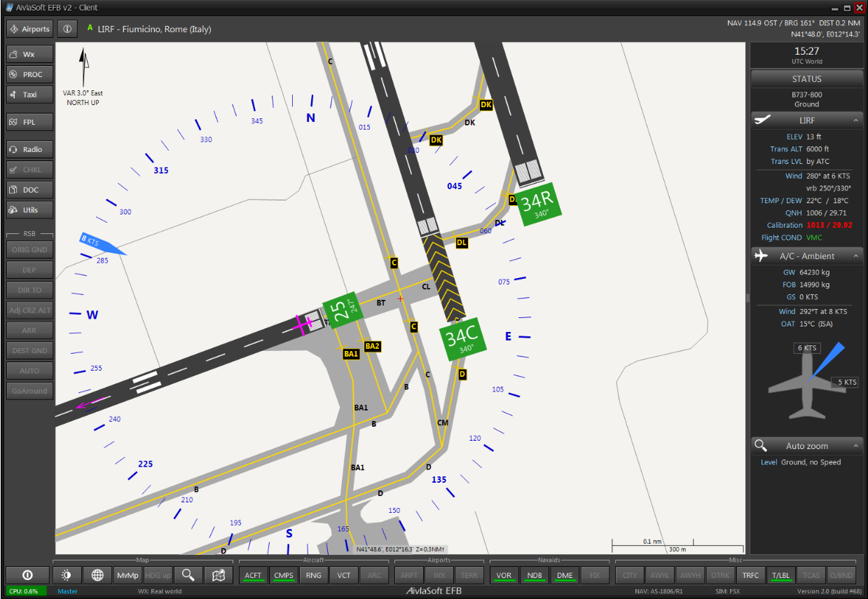Open the Taxi chart page
The image size is (868, 599).
click(x=29, y=94)
